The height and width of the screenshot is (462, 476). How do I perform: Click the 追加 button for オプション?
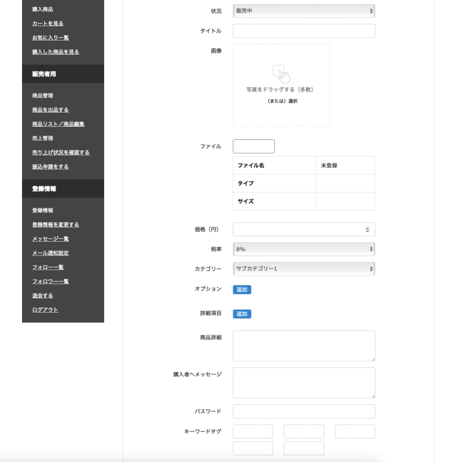[x=242, y=289]
